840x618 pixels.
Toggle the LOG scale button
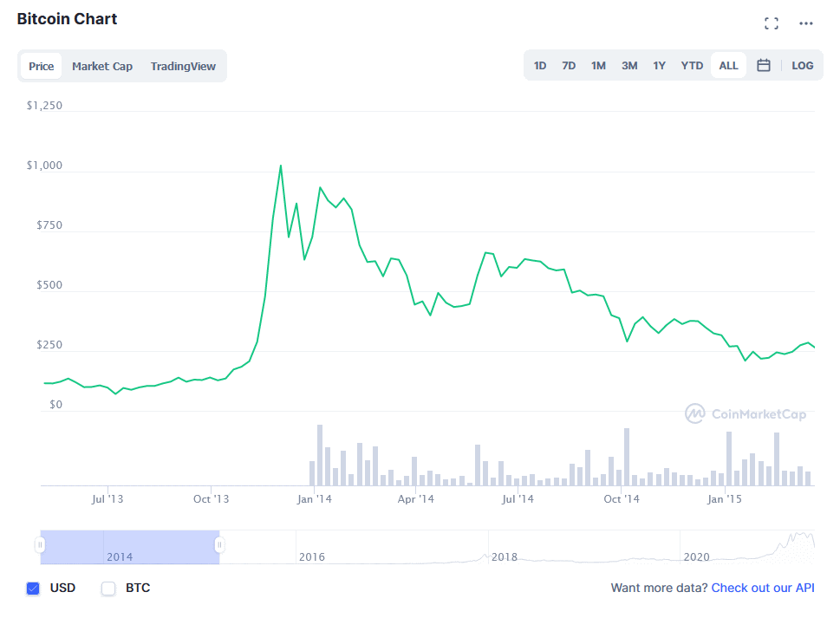click(x=803, y=65)
